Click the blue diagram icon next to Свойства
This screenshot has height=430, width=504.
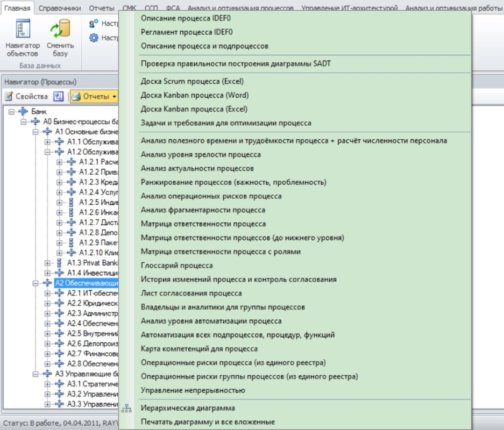[59, 97]
